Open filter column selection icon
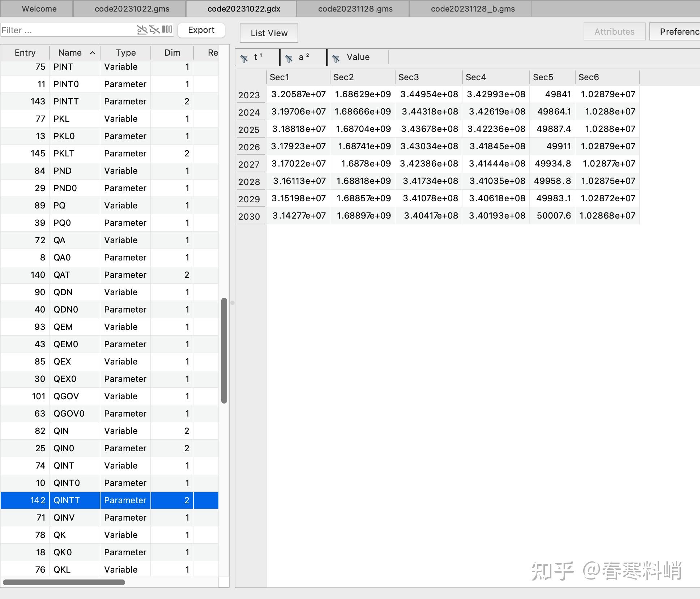Screen dimensions: 700x599 (x=167, y=29)
